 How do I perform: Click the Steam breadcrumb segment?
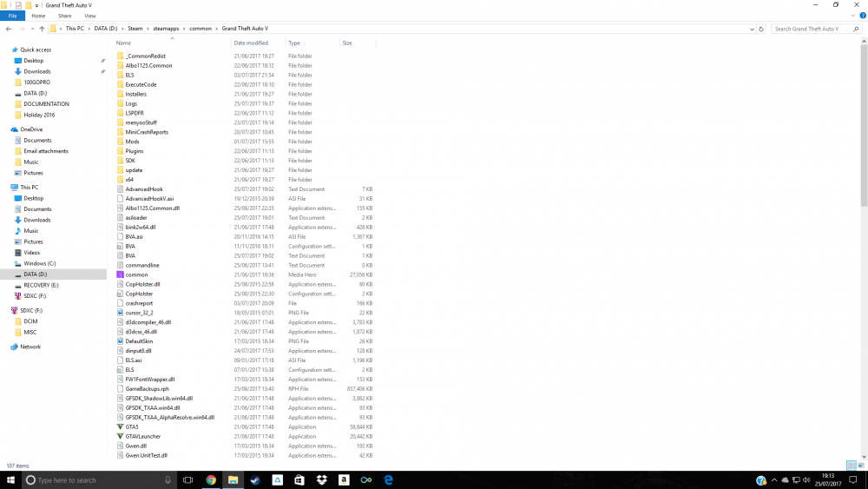[x=135, y=29]
